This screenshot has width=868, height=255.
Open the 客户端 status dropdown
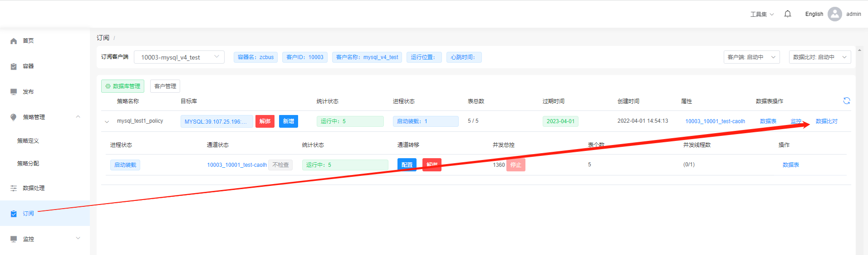pyautogui.click(x=751, y=57)
